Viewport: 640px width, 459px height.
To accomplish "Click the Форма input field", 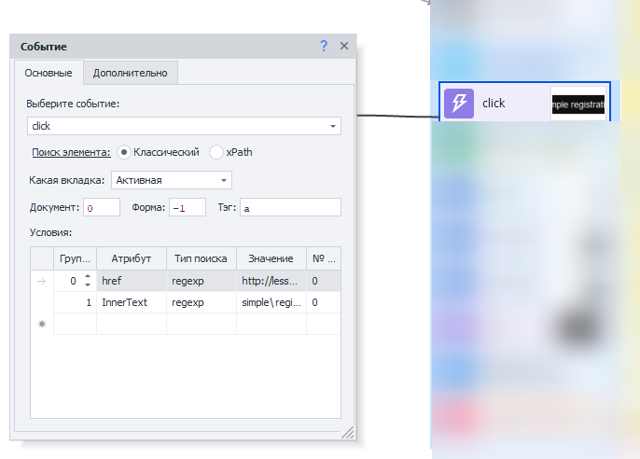I will pos(186,208).
